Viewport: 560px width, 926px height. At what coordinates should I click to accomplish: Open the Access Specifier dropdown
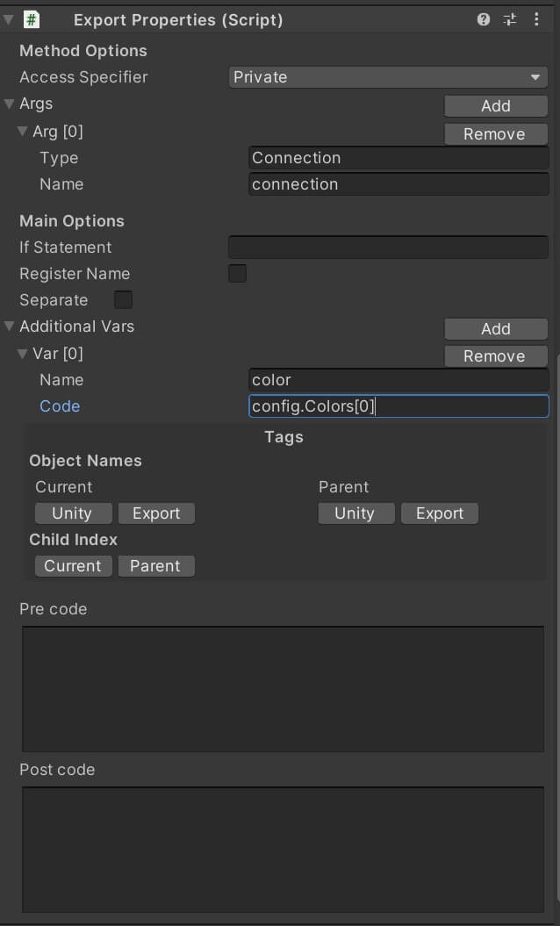point(388,76)
